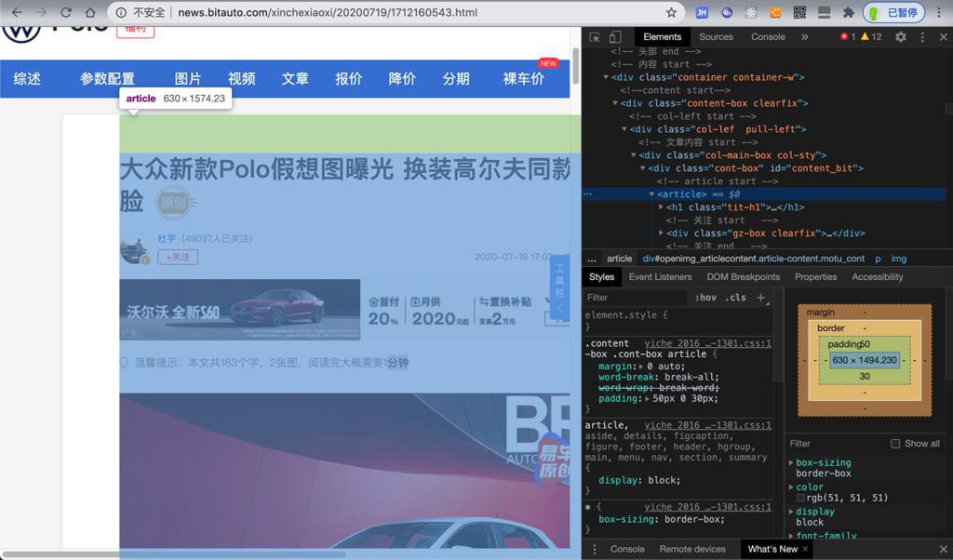This screenshot has width=953, height=560.
Task: Open the 裸车价 navigation item
Action: pyautogui.click(x=523, y=79)
